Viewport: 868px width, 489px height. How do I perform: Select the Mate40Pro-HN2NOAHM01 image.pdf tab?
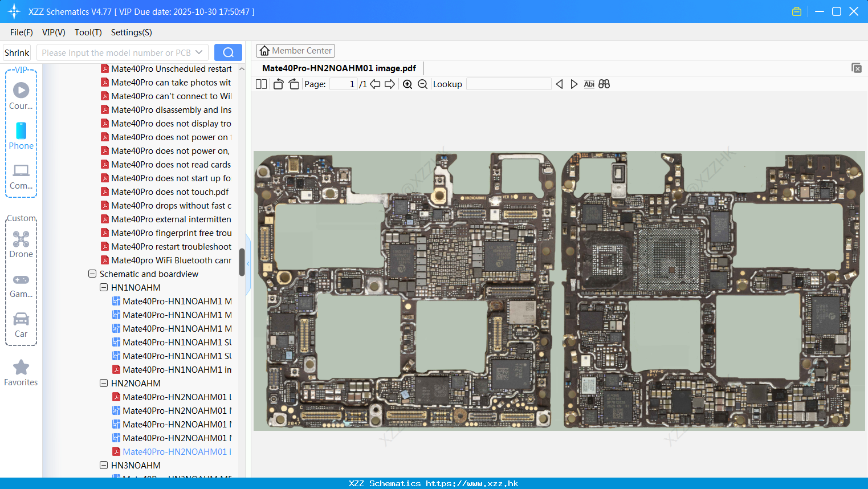pos(339,68)
